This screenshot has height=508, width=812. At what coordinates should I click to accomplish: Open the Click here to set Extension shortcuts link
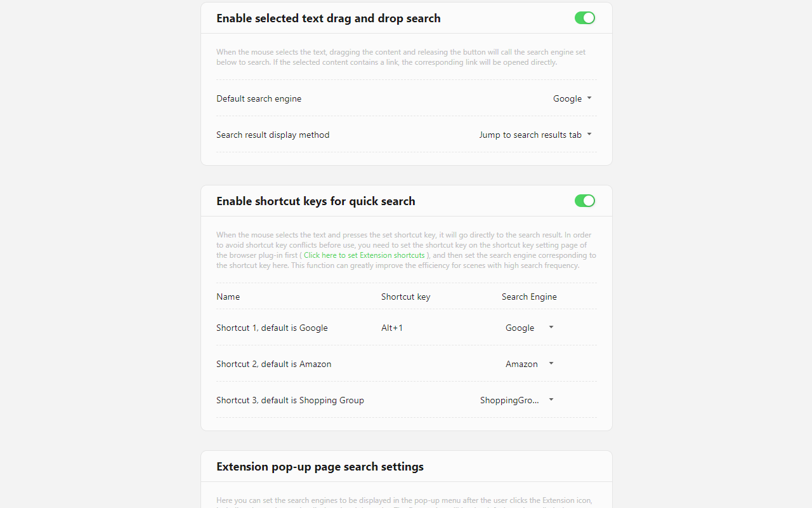[364, 255]
